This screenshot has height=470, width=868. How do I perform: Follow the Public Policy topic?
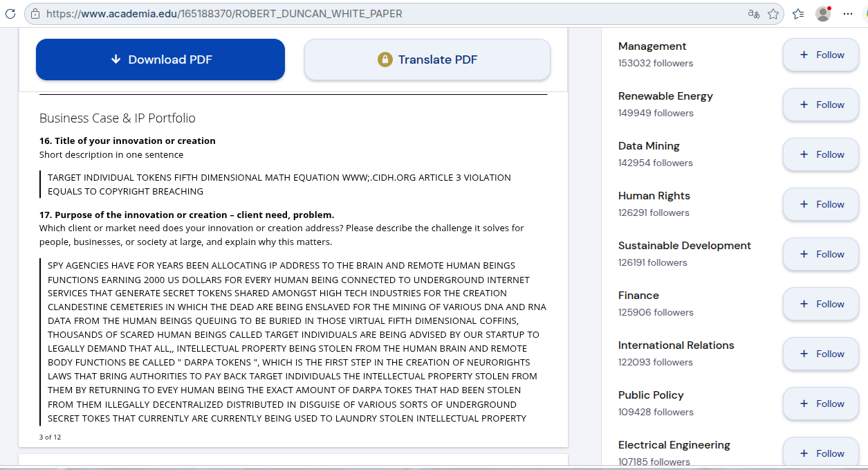point(821,404)
